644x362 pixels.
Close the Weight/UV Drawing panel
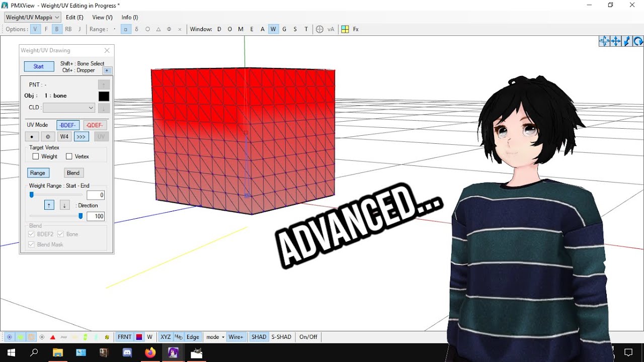coord(107,50)
